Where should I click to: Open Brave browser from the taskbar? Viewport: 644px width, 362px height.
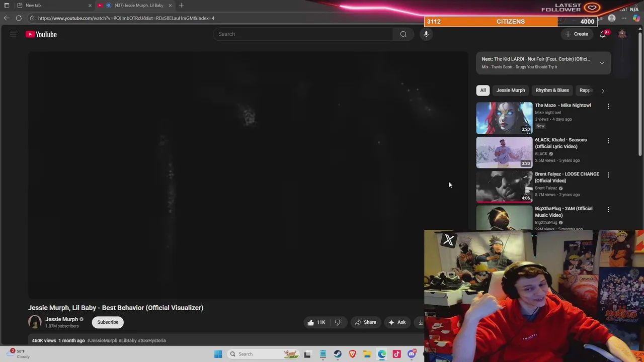click(353, 354)
